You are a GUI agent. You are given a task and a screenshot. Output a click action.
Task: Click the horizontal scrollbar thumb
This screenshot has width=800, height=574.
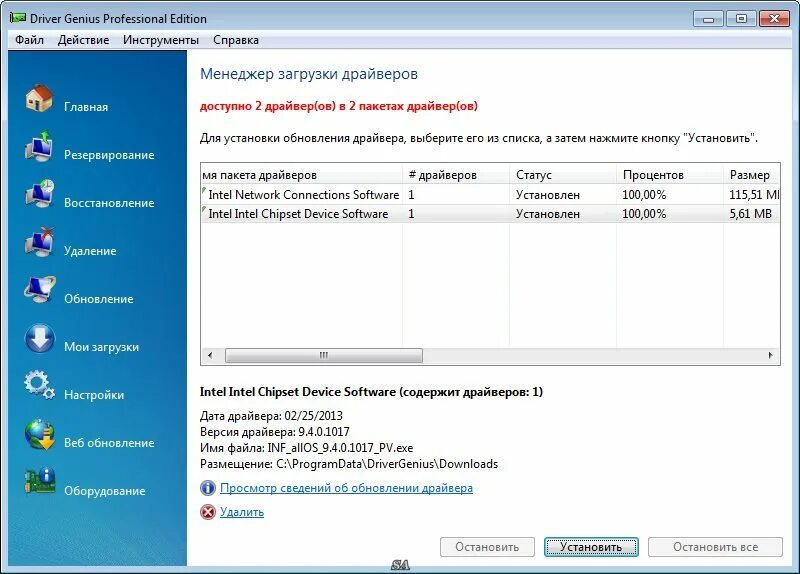[323, 355]
